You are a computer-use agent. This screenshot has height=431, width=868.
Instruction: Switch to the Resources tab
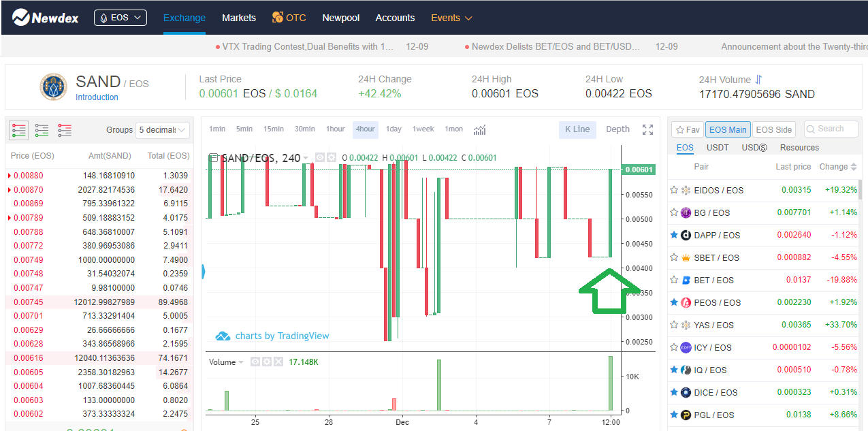pyautogui.click(x=799, y=147)
